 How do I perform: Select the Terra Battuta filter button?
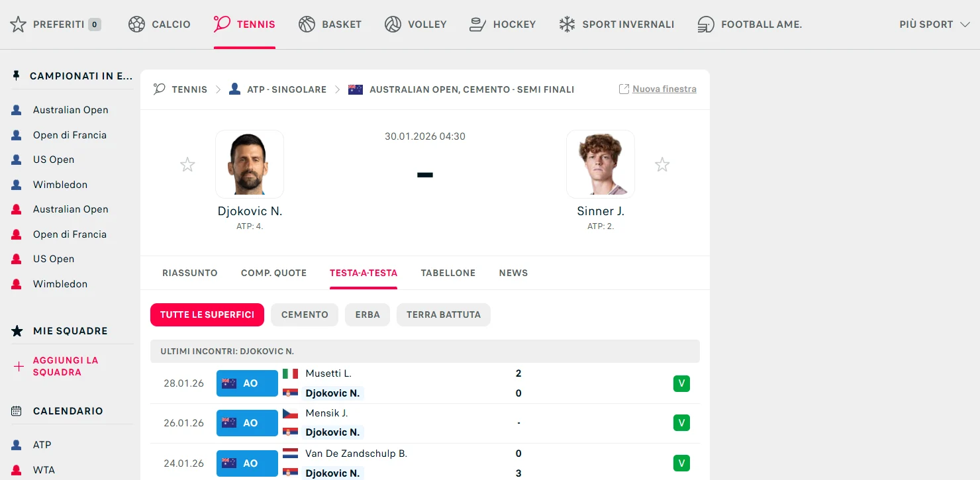(443, 314)
